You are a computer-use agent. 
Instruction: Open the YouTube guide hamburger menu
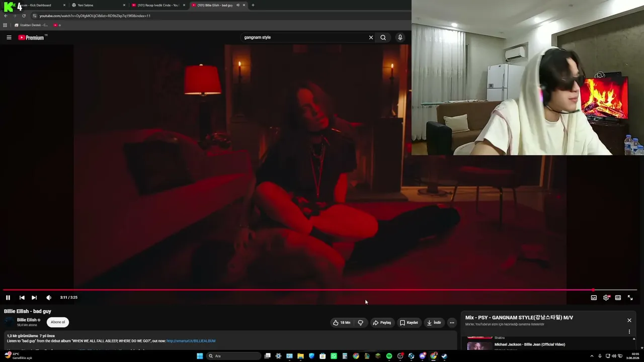[9, 37]
